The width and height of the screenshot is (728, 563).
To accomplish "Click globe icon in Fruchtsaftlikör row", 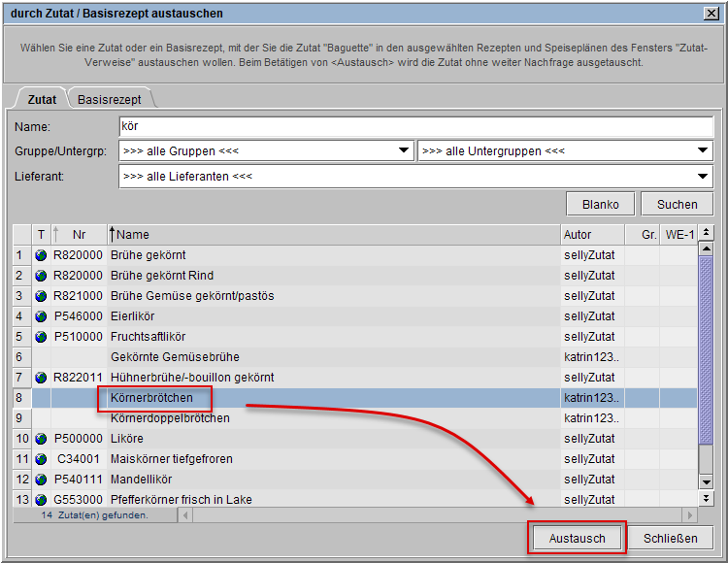I will click(41, 337).
